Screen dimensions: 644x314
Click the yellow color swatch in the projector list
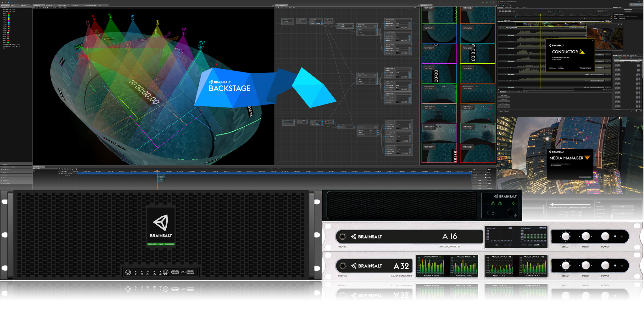pyautogui.click(x=9, y=19)
